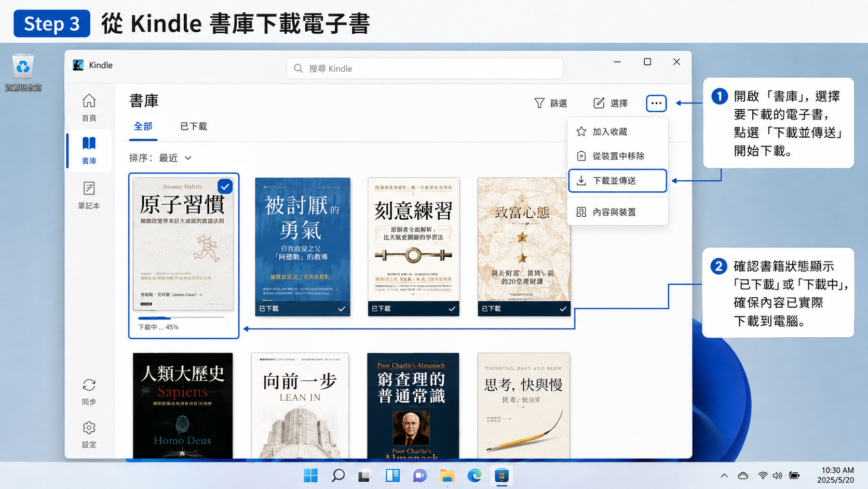Select 下載並傳送 menu item
The height and width of the screenshot is (489, 868).
[x=617, y=180]
